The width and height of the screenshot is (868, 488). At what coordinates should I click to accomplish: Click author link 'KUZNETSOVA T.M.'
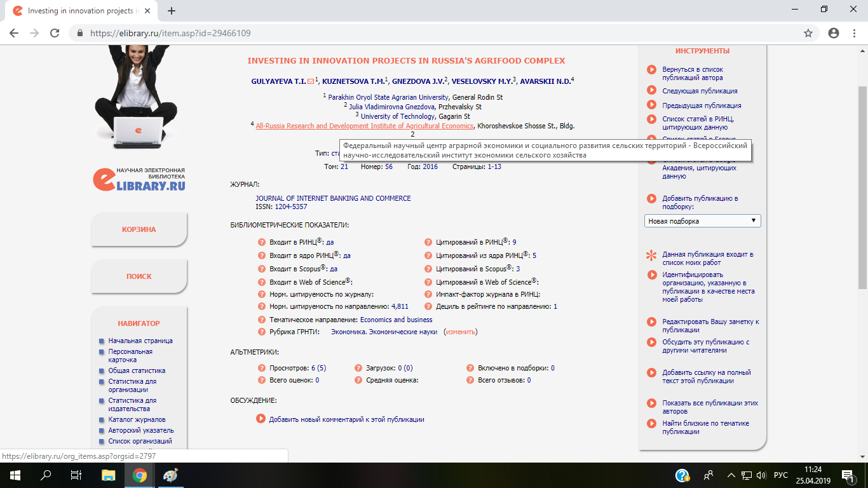353,81
